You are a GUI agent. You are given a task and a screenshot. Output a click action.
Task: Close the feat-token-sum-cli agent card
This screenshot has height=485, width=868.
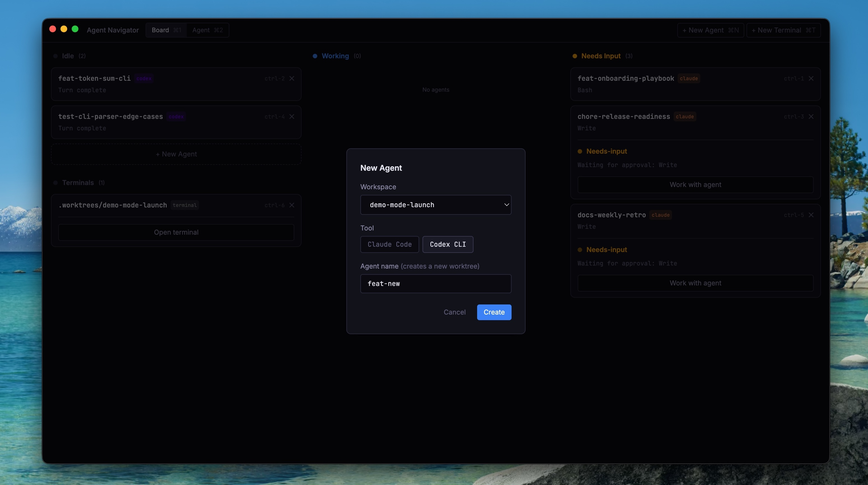pos(292,78)
